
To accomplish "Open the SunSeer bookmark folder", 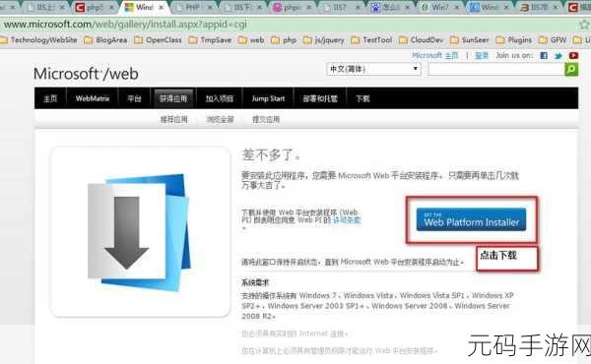I will [470, 40].
